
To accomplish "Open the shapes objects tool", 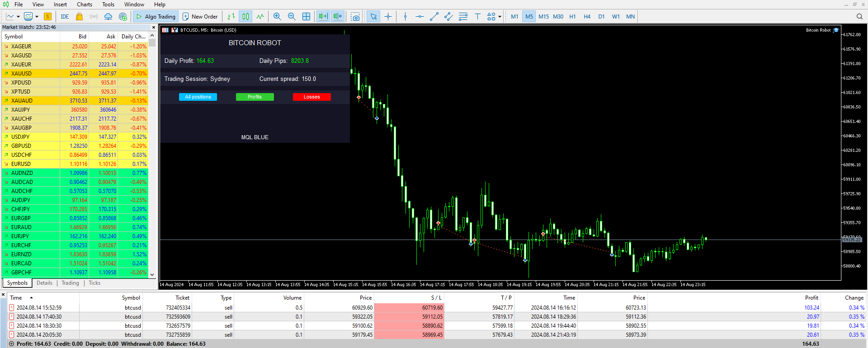I will pyautogui.click(x=491, y=17).
